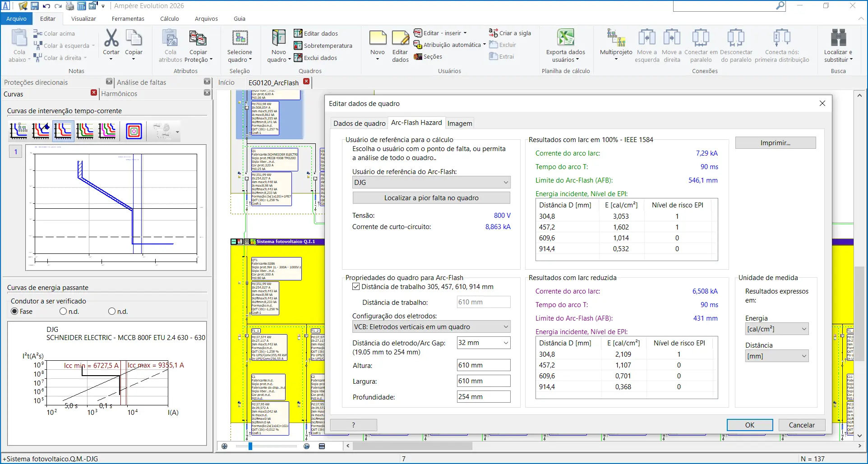The image size is (868, 464).
Task: Click the Sobretemperatura icon
Action: pyautogui.click(x=298, y=46)
